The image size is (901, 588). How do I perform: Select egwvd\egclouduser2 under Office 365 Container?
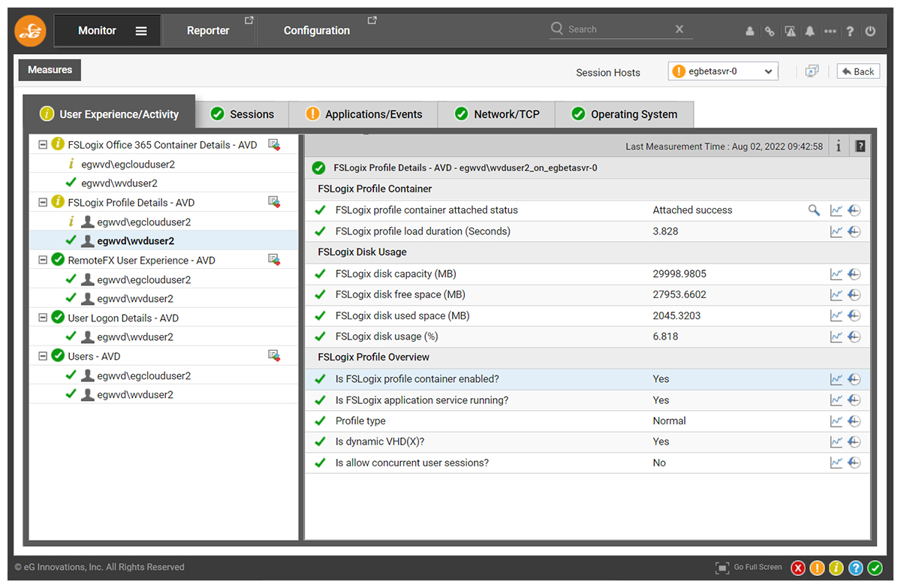coord(128,164)
